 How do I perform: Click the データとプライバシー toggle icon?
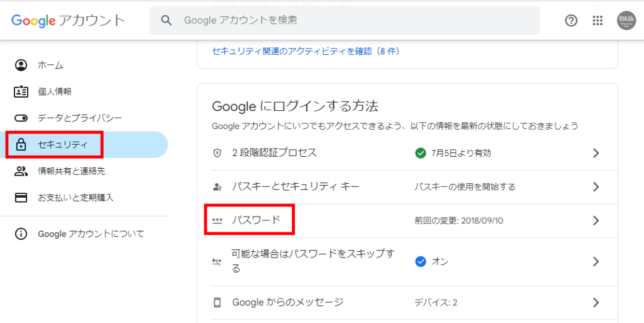click(21, 118)
